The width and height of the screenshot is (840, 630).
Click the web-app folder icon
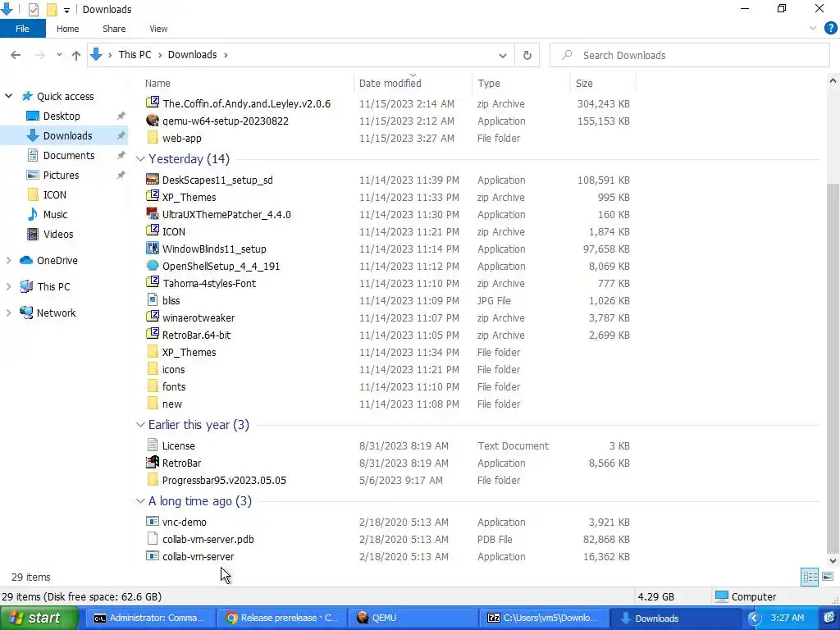coord(152,138)
